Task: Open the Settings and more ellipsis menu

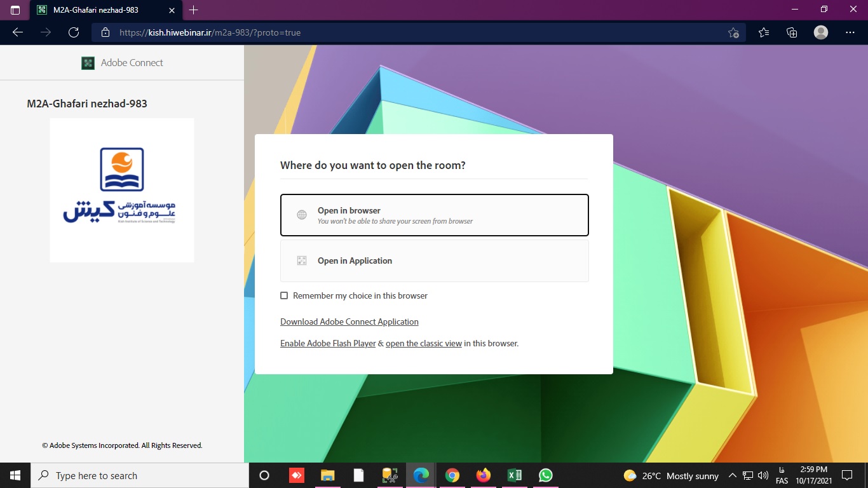Action: (850, 32)
